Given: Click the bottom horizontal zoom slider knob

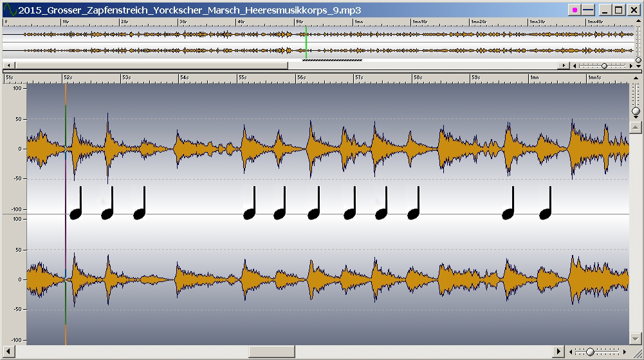Looking at the screenshot, I should [590, 352].
